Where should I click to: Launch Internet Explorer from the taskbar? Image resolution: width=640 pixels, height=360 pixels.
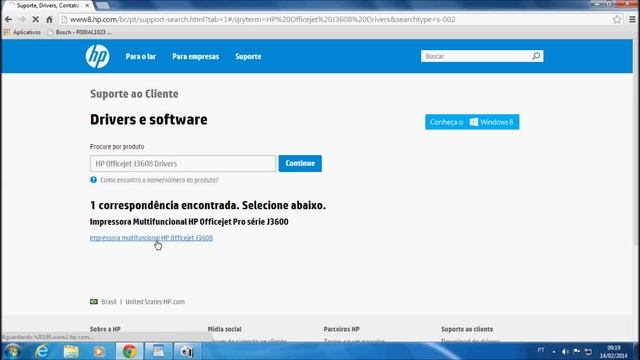tap(42, 351)
